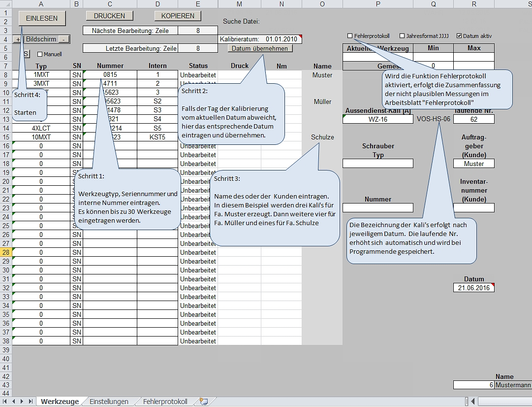Click the previous sheet navigation arrow
The height and width of the screenshot is (407, 532).
tap(14, 402)
